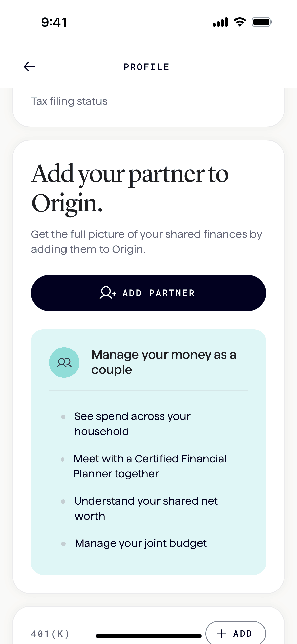This screenshot has width=297, height=644.
Task: Tap the Wi-Fi status icon
Action: pos(240,22)
